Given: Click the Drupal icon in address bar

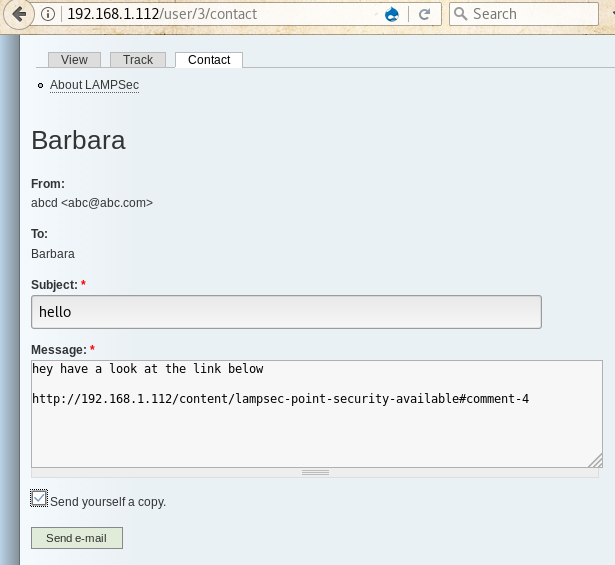Looking at the screenshot, I should click(392, 15).
